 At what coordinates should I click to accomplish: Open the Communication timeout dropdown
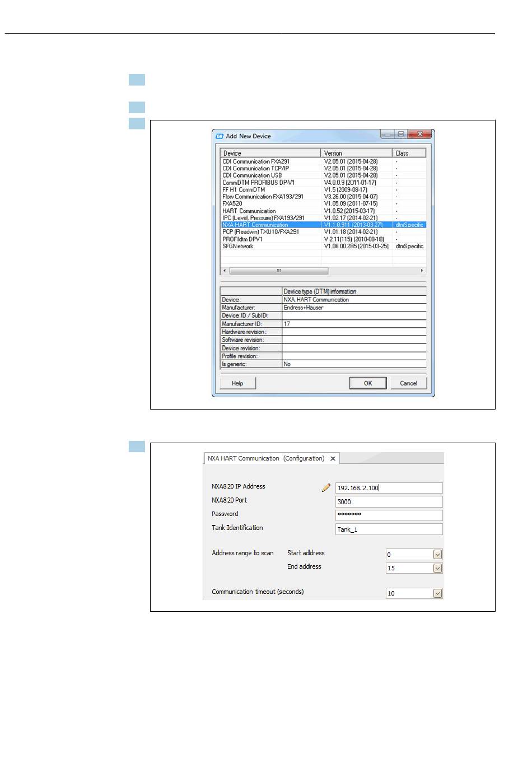click(x=438, y=593)
